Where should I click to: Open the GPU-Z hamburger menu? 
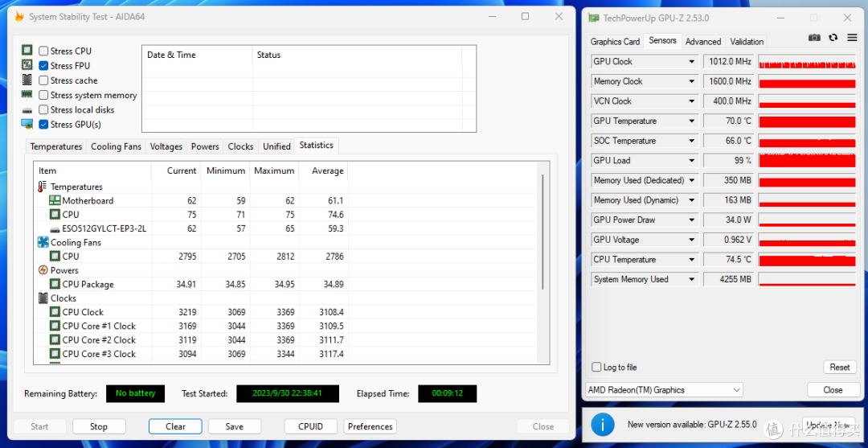click(x=852, y=37)
